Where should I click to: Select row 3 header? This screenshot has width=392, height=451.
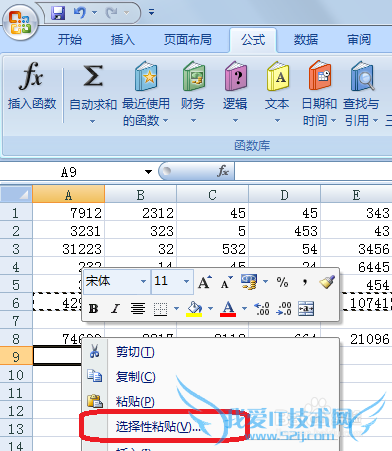(16, 249)
